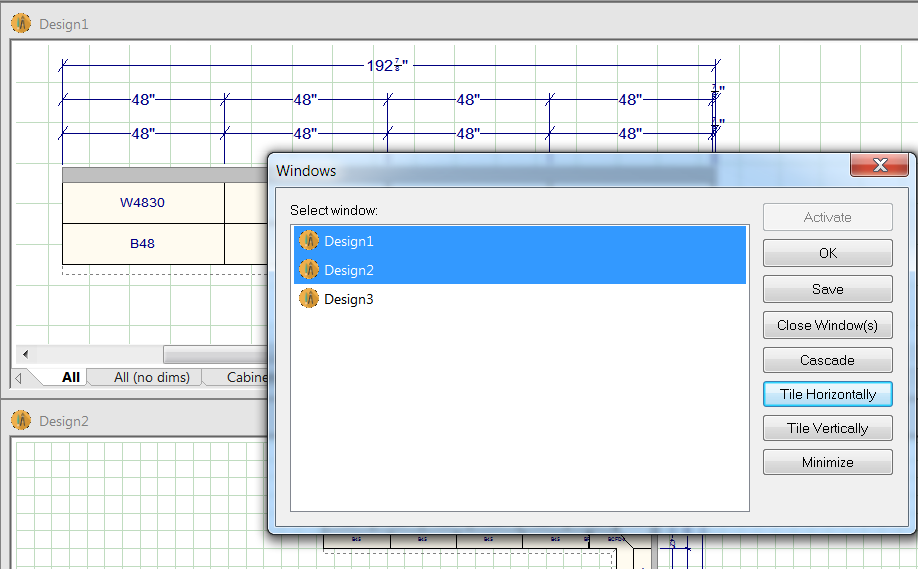Image resolution: width=918 pixels, height=569 pixels.
Task: Minimize the selected windows
Action: point(827,462)
